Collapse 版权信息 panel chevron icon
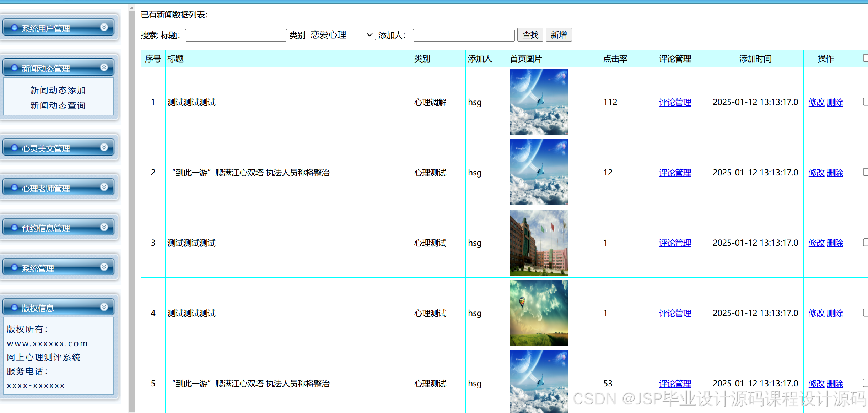 click(104, 307)
